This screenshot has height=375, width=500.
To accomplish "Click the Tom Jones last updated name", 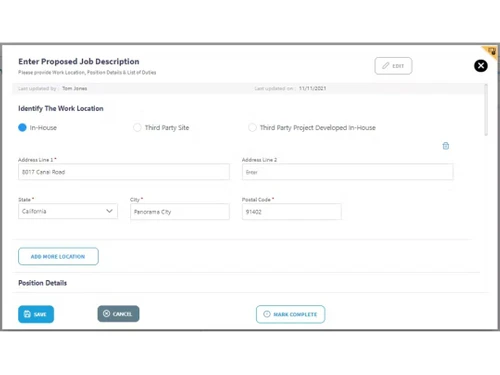I will point(75,88).
